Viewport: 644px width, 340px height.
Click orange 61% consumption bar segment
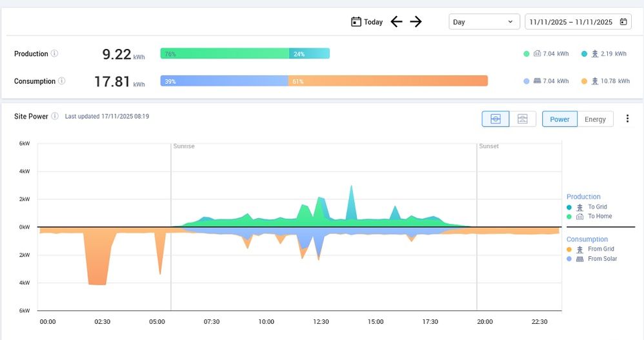pos(388,81)
